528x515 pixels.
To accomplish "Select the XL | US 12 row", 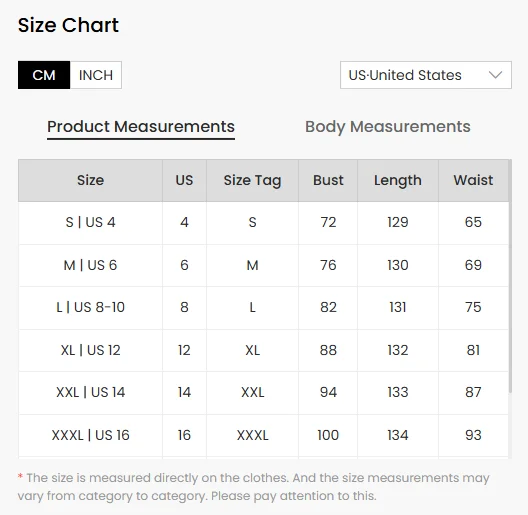I will click(263, 350).
